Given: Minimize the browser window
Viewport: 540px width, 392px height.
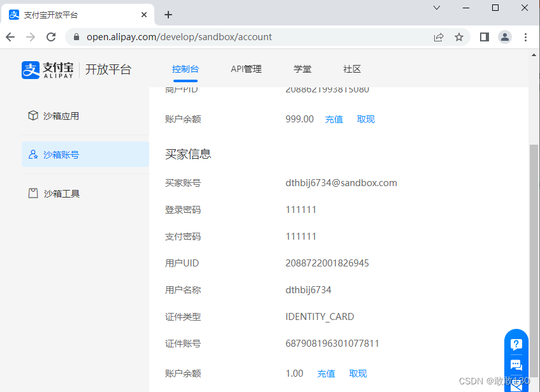Looking at the screenshot, I should point(466,8).
